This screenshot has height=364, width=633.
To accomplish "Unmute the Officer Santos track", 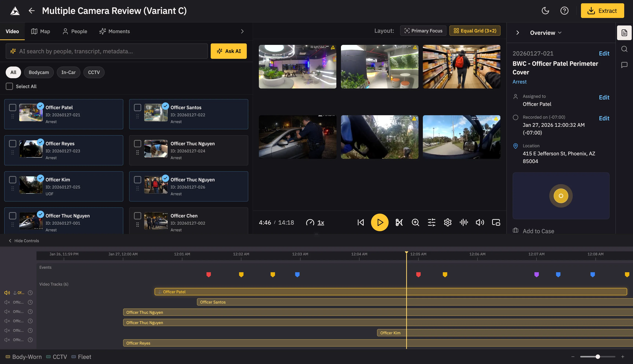I will tap(7, 302).
